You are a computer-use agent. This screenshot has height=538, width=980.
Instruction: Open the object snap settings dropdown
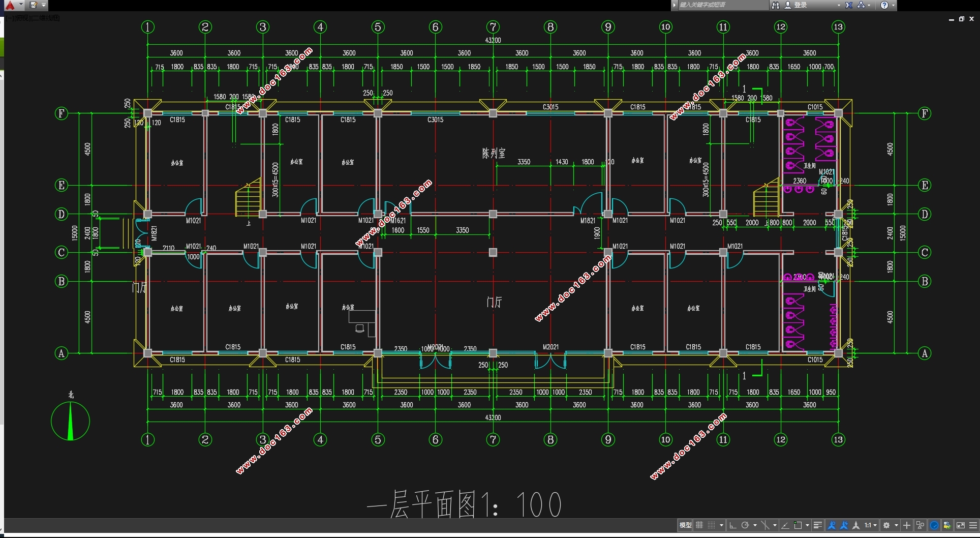[x=807, y=525]
